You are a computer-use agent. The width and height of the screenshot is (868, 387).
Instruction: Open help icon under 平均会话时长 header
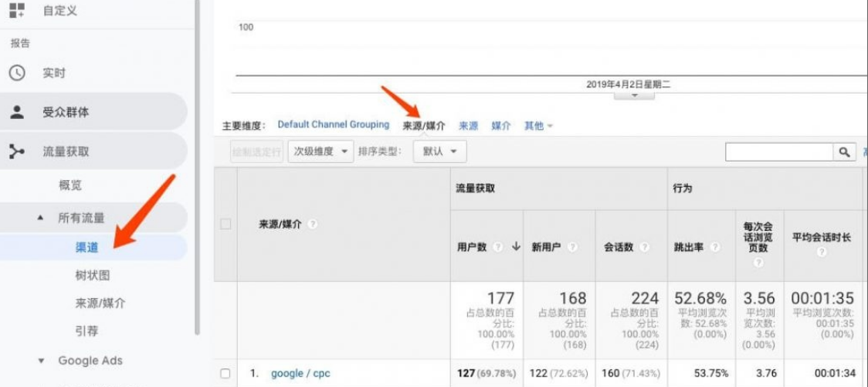tap(822, 252)
